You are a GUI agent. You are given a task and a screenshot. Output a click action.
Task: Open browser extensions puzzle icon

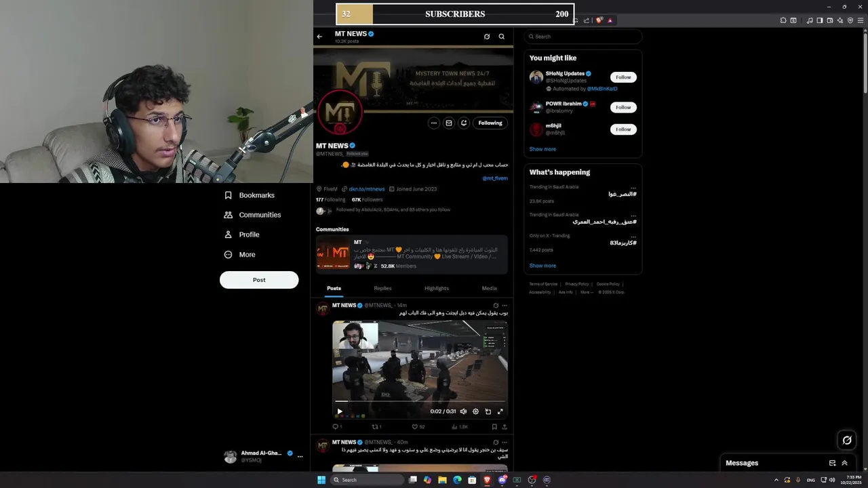[x=783, y=20]
